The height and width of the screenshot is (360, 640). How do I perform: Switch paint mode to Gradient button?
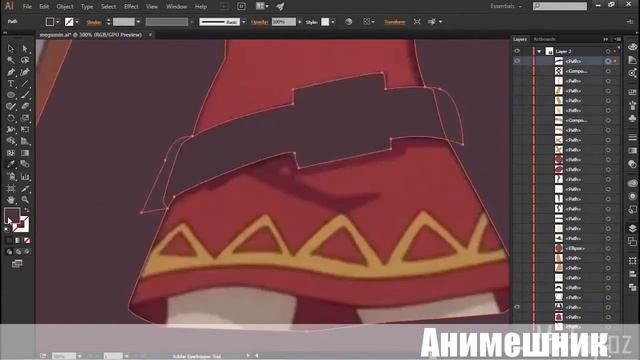pyautogui.click(x=18, y=240)
